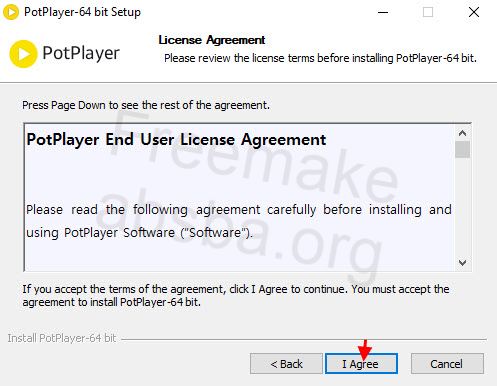Viewport: 497px width, 386px height.
Task: Go back with the Back button
Action: tap(286, 364)
